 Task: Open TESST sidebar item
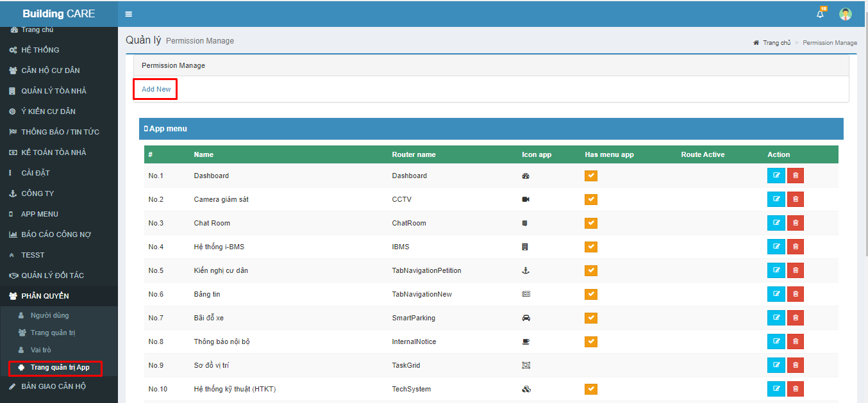59,255
